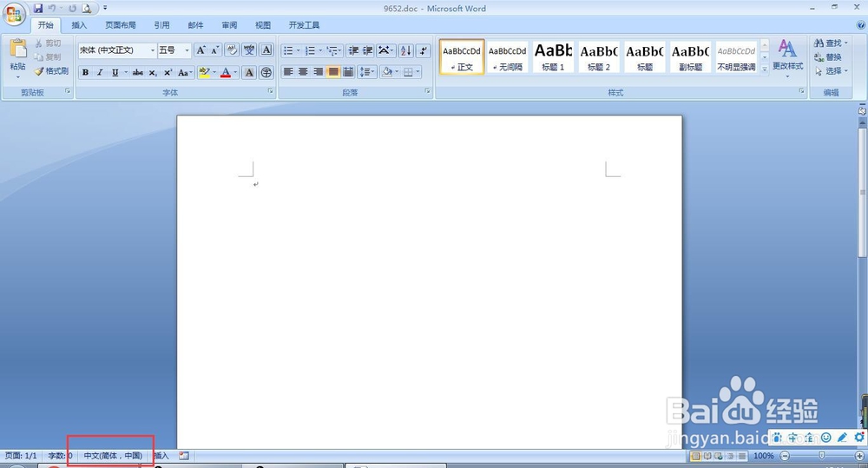Open the 插入 ribbon tab
868x468 pixels.
tap(79, 25)
